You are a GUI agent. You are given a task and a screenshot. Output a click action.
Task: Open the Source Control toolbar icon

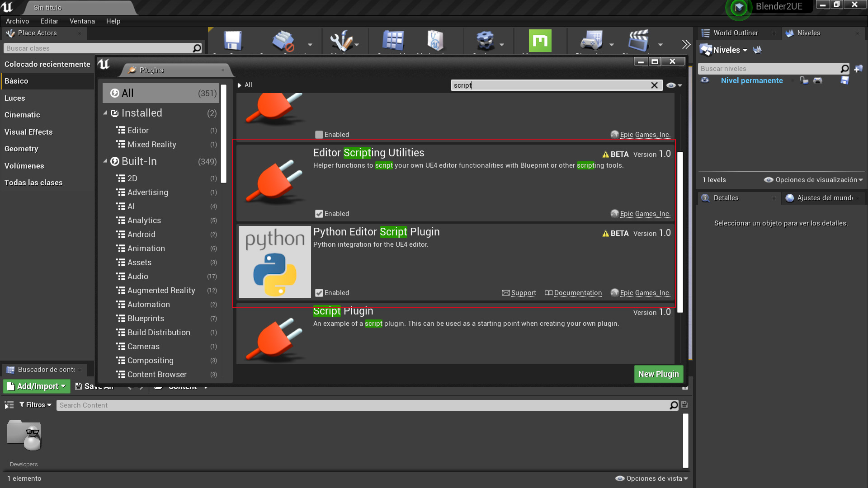[x=283, y=41]
